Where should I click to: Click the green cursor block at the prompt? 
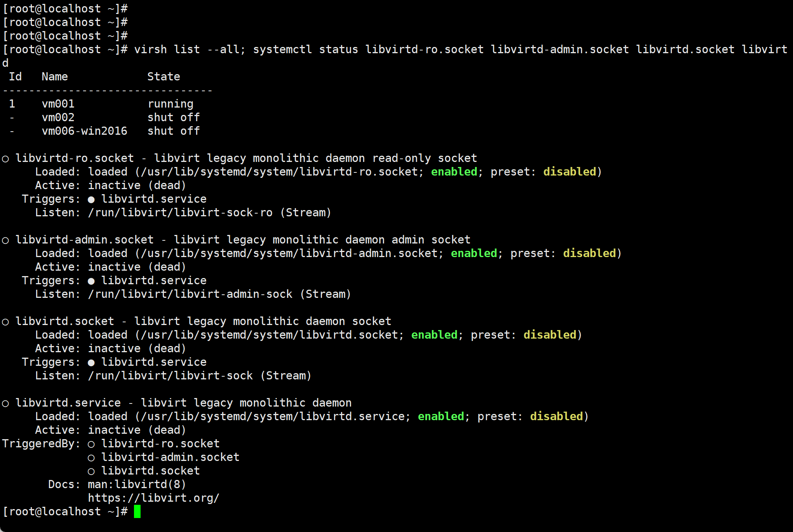137,511
